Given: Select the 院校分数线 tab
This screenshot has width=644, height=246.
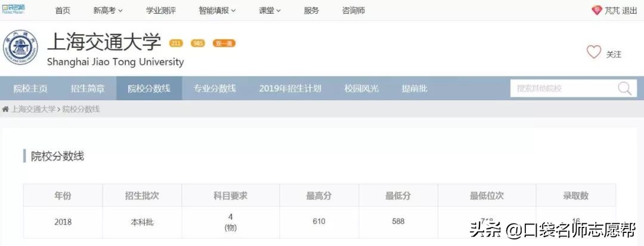Looking at the screenshot, I should pos(149,88).
